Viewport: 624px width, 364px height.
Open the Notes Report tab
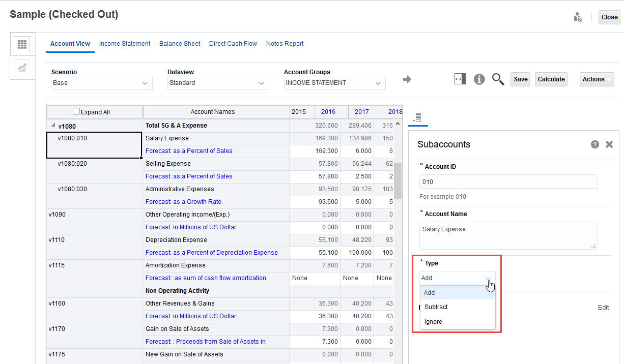[285, 44]
